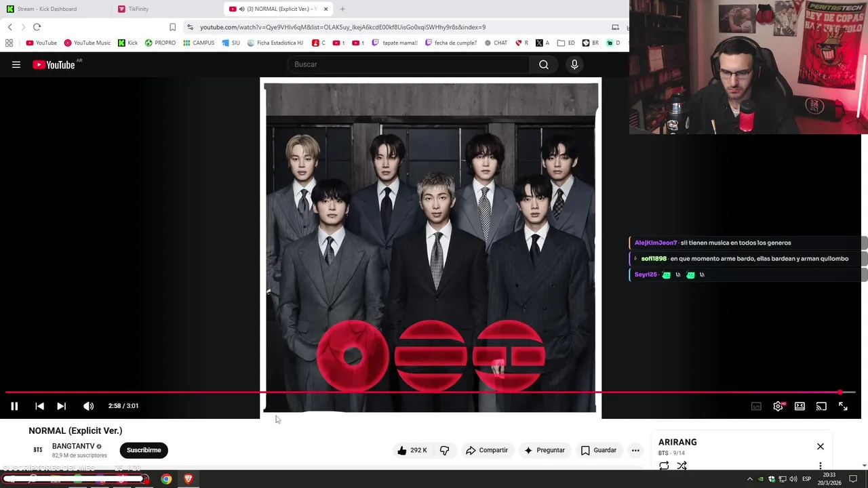868x488 pixels.
Task: Open ARIRANG playlist vertical three-dot options
Action: click(x=821, y=466)
